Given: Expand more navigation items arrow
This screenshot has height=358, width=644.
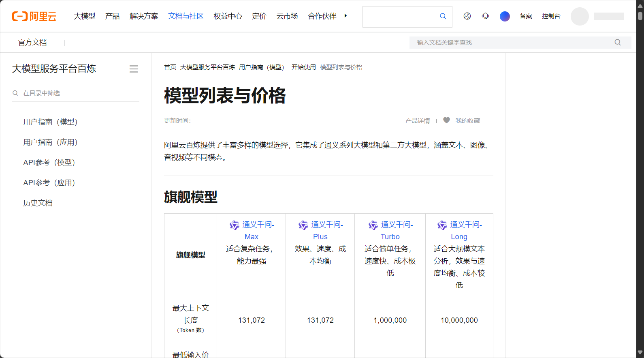Looking at the screenshot, I should [x=345, y=16].
